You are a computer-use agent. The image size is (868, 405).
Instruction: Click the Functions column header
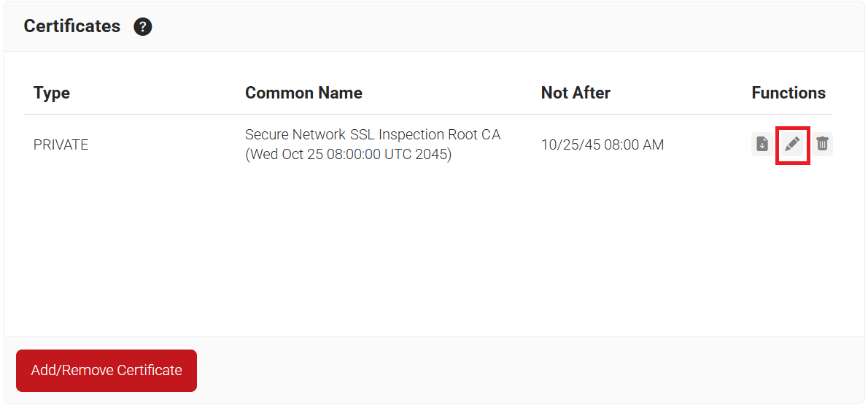(788, 93)
